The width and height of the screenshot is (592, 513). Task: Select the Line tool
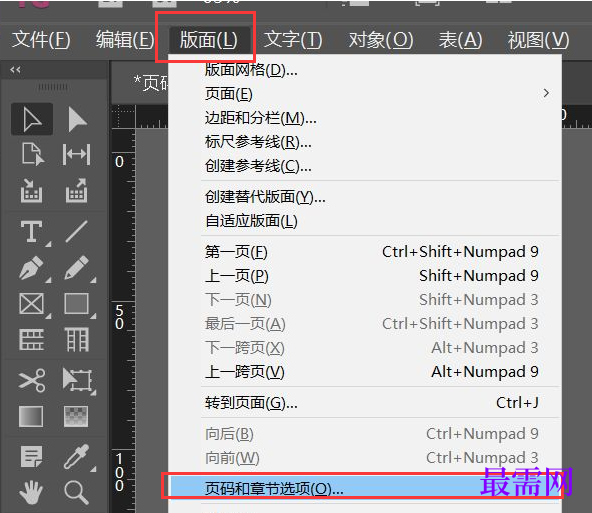click(x=76, y=231)
